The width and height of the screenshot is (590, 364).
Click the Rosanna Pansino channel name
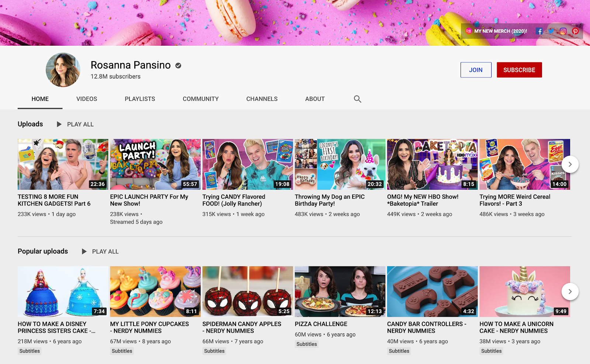pyautogui.click(x=131, y=65)
